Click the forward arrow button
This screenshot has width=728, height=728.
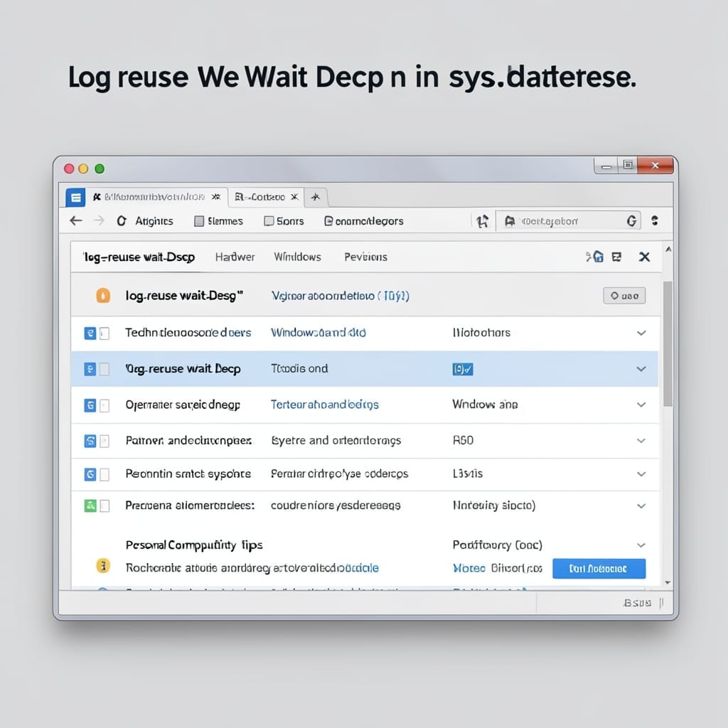(x=99, y=221)
